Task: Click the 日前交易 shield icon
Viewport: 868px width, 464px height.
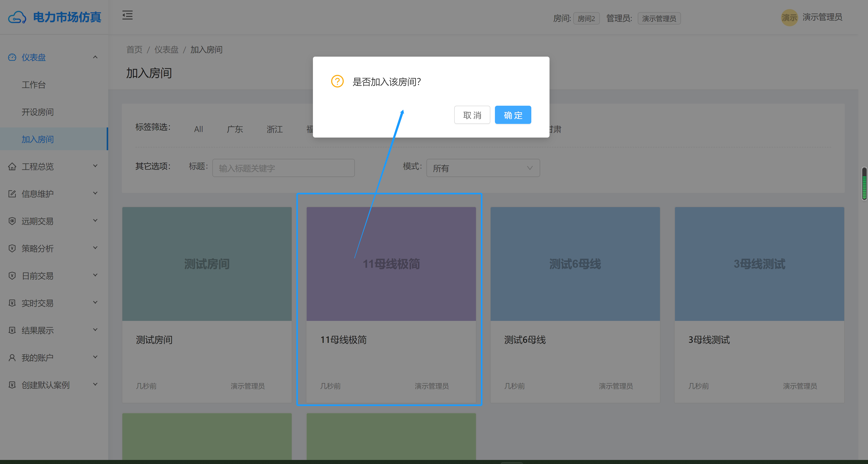Action: (12, 276)
